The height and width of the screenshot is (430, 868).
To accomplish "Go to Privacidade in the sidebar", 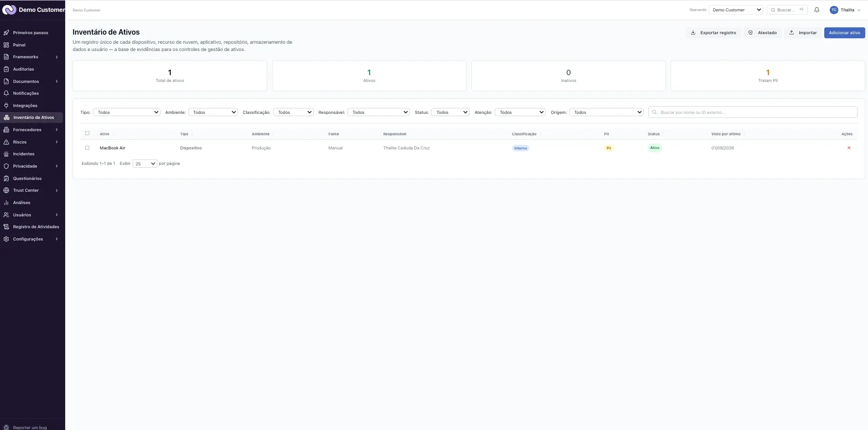I will (32, 166).
